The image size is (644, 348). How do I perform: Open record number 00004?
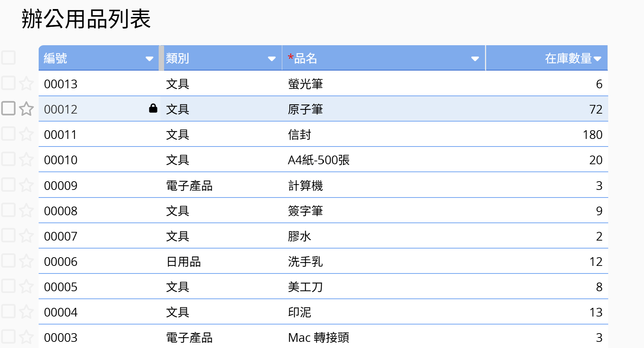(61, 312)
